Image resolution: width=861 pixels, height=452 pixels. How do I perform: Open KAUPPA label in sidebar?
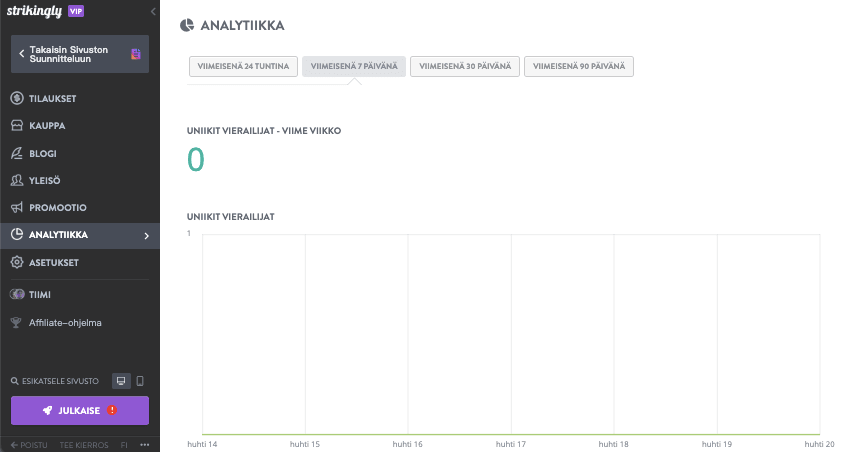[x=47, y=126]
